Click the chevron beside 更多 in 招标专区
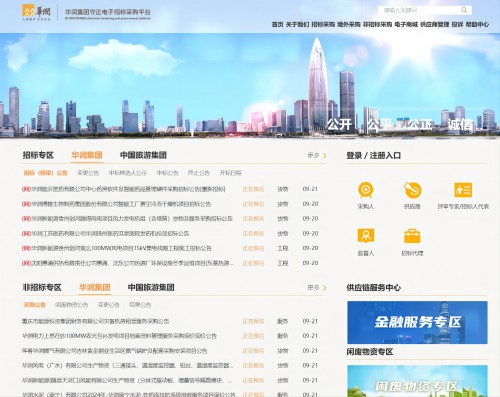This screenshot has height=397, width=500. click(325, 156)
